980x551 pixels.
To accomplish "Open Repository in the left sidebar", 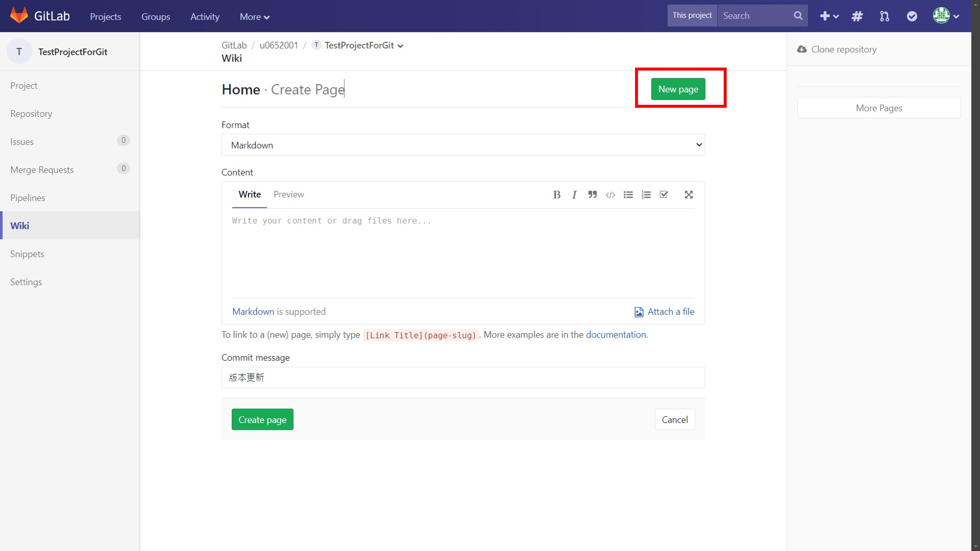I will pos(31,114).
